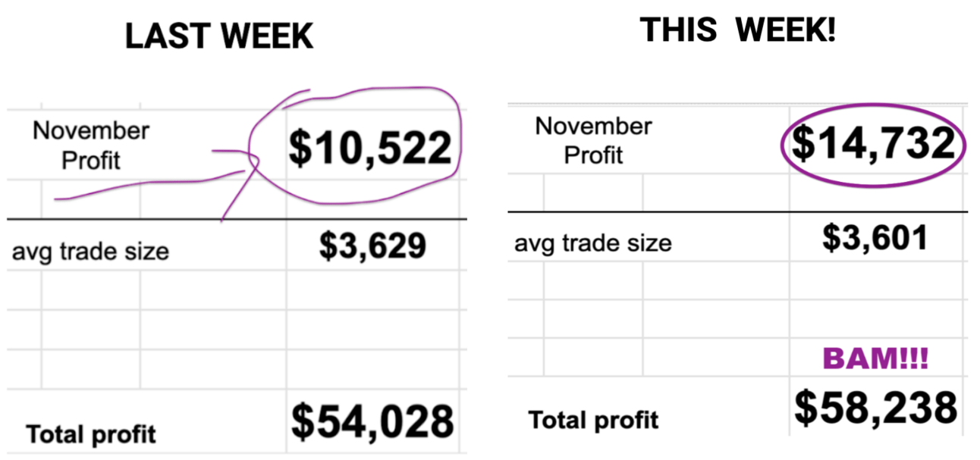Click right Total profit label
This screenshot has height=460, width=980.
click(593, 419)
